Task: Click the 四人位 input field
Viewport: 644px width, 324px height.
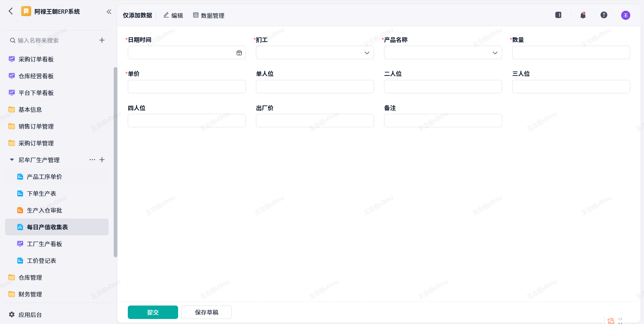Action: pyautogui.click(x=187, y=121)
